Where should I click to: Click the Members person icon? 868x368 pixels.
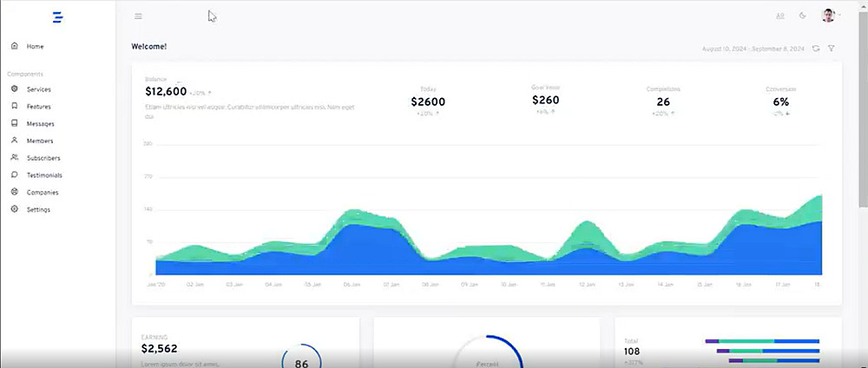click(x=15, y=141)
